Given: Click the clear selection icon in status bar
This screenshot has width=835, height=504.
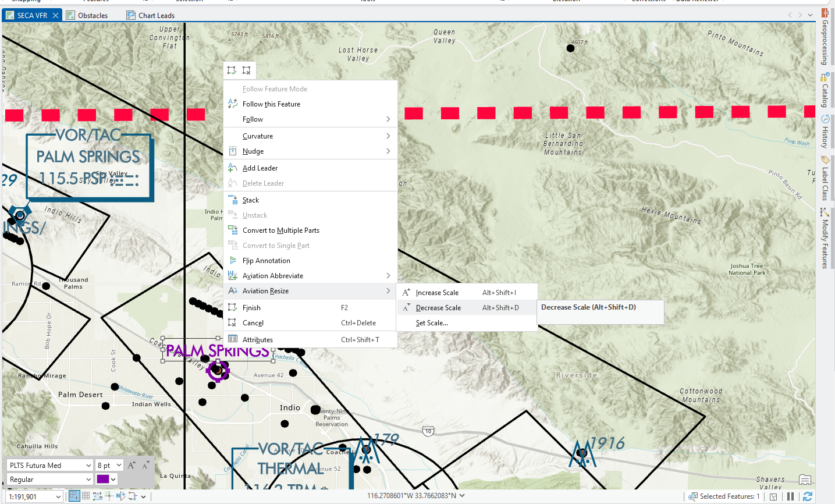Looking at the screenshot, I should point(773,496).
